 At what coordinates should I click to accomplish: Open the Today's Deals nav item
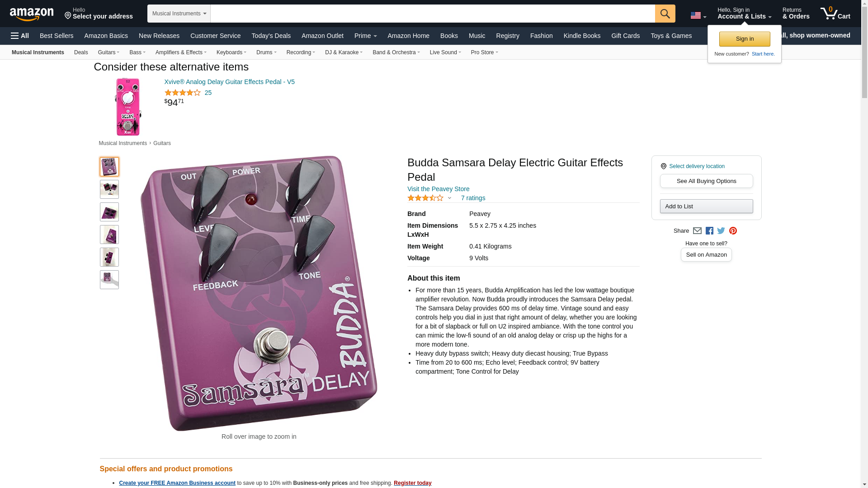[271, 36]
